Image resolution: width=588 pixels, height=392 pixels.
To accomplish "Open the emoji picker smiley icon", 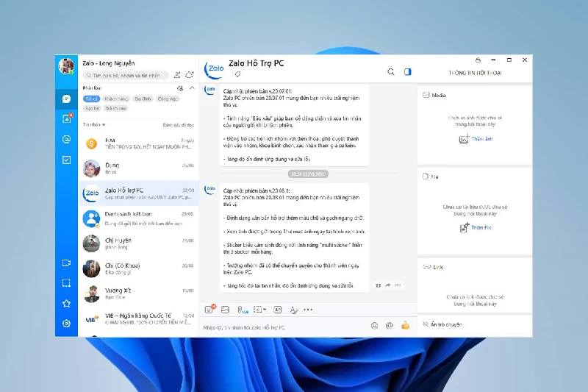I will tap(374, 326).
